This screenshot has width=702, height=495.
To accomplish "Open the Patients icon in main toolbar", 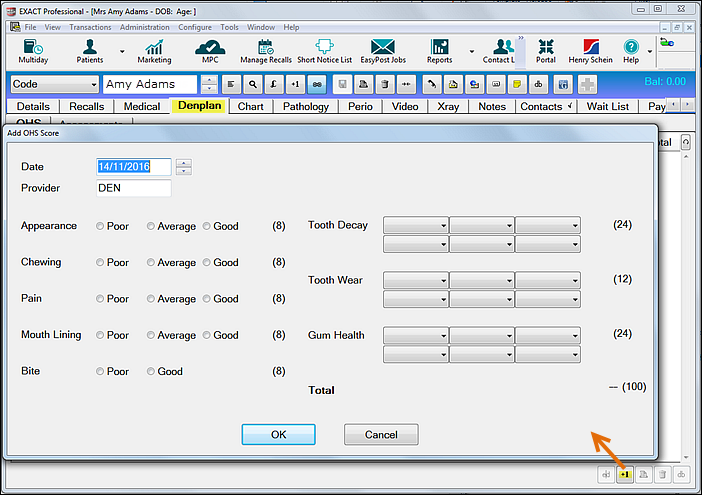I will coord(90,51).
